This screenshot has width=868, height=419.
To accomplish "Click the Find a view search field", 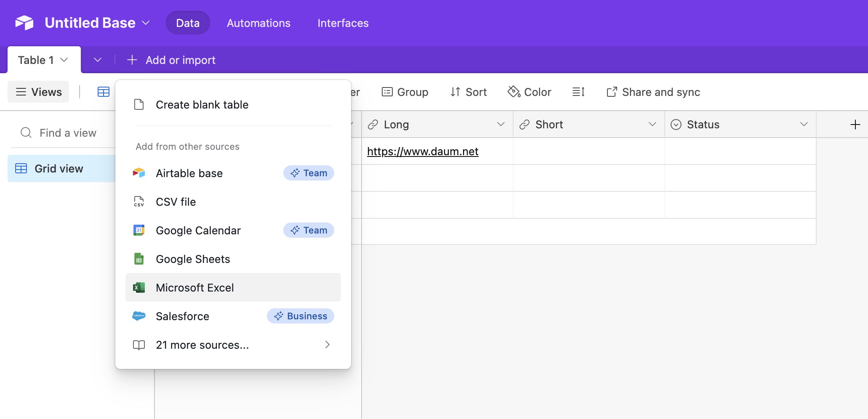I will 63,133.
